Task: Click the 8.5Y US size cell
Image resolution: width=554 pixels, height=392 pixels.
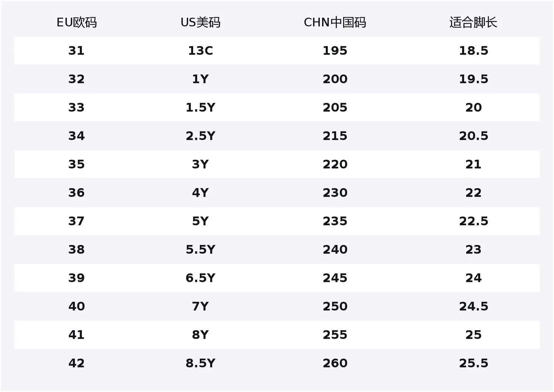Action: [x=200, y=364]
